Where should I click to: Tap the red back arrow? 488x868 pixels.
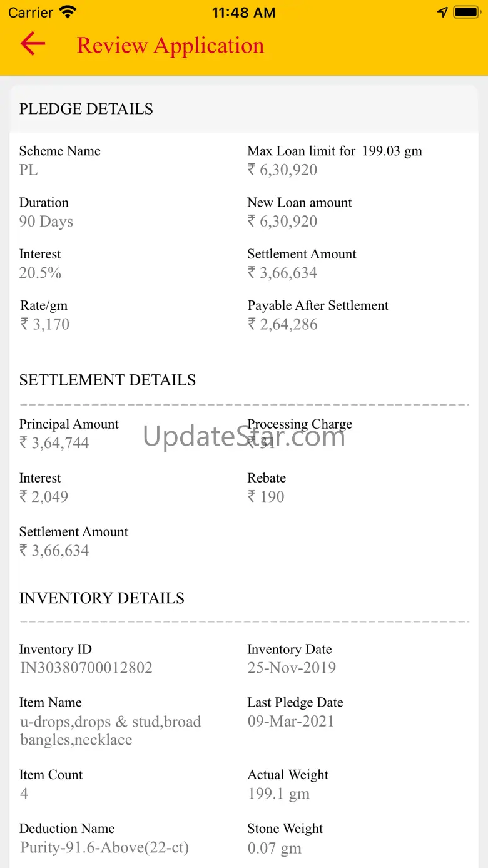tap(33, 44)
